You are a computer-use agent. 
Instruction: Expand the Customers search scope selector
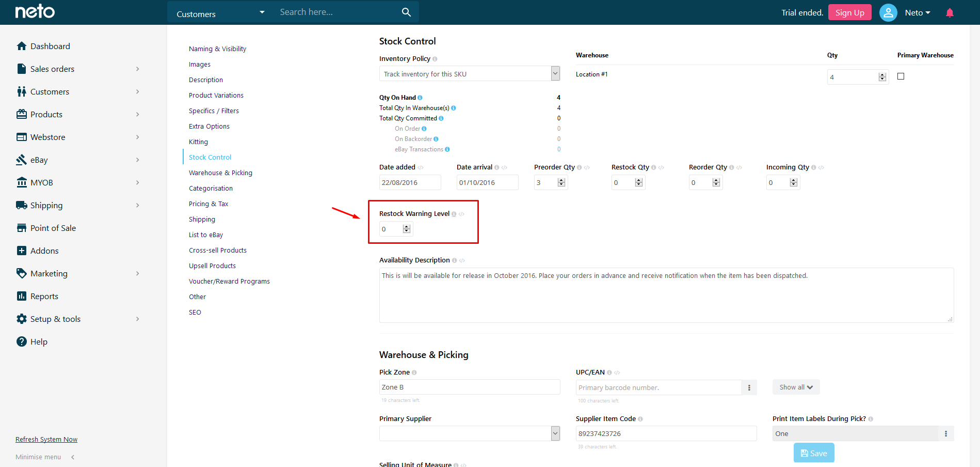pyautogui.click(x=262, y=12)
